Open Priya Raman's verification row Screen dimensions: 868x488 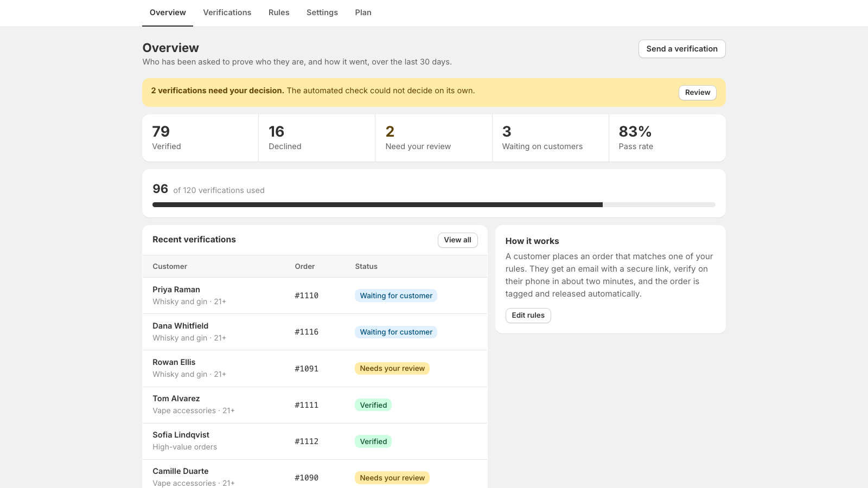coord(315,296)
